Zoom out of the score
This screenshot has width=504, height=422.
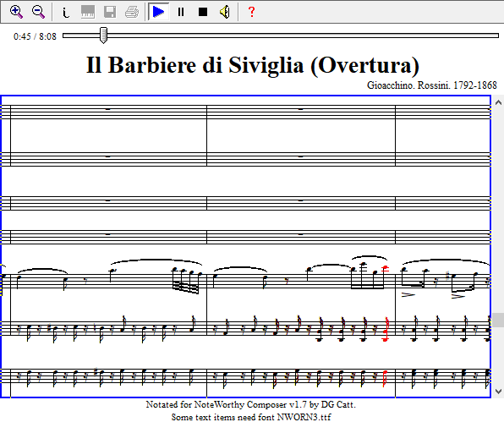38,12
